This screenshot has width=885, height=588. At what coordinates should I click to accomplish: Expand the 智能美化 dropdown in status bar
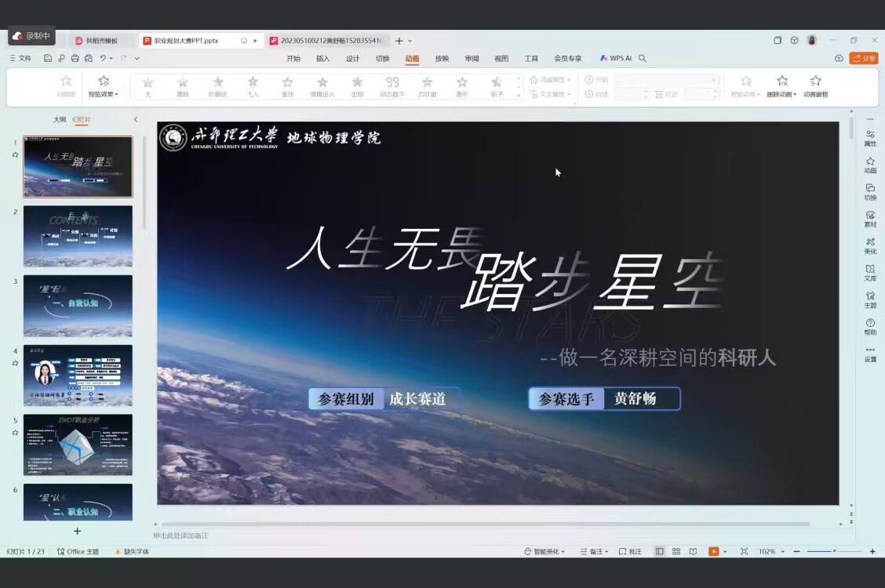(544, 551)
